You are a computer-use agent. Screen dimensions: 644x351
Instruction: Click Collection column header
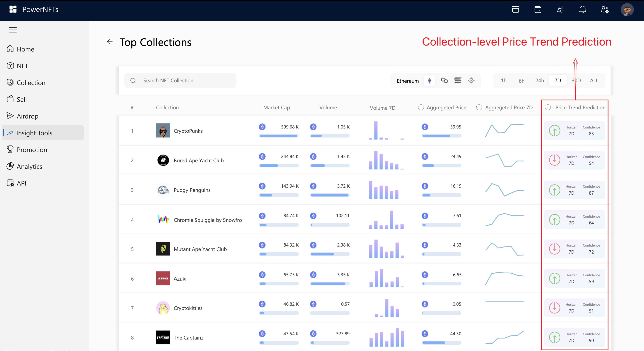pos(167,107)
